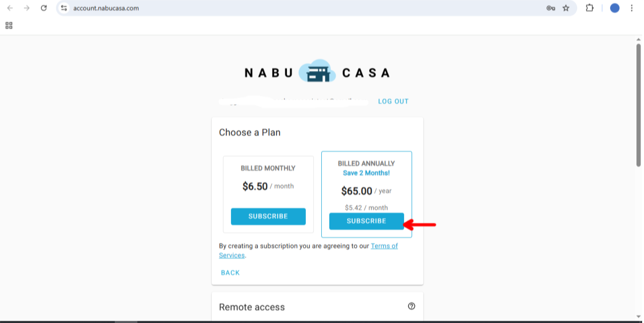The image size is (644, 323).
Task: Click the Nabu Casa logo
Action: (x=317, y=73)
